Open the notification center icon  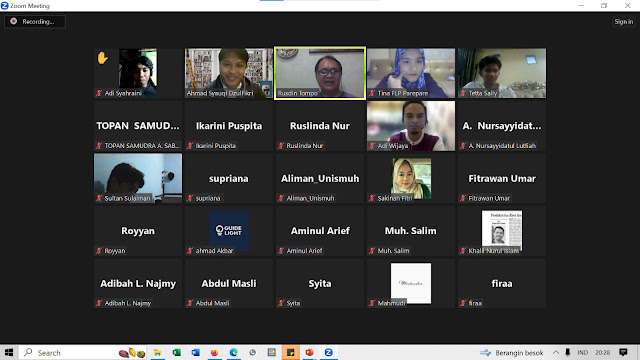pyautogui.click(x=623, y=352)
